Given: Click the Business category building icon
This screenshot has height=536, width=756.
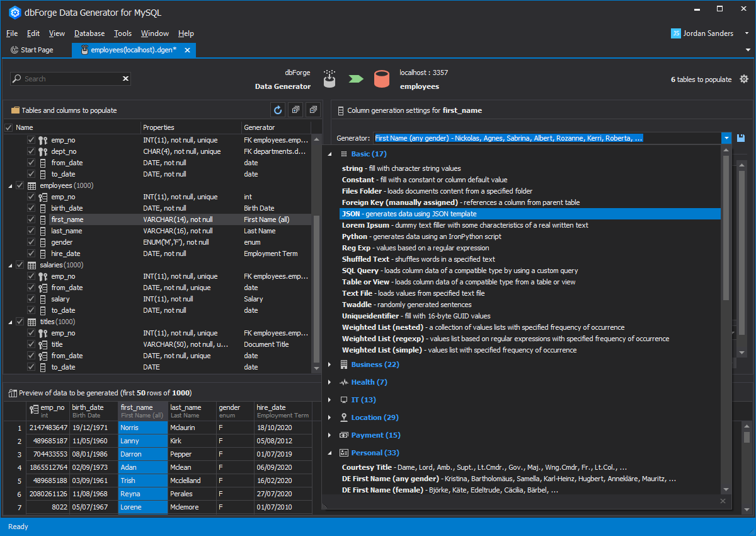Looking at the screenshot, I should click(344, 364).
